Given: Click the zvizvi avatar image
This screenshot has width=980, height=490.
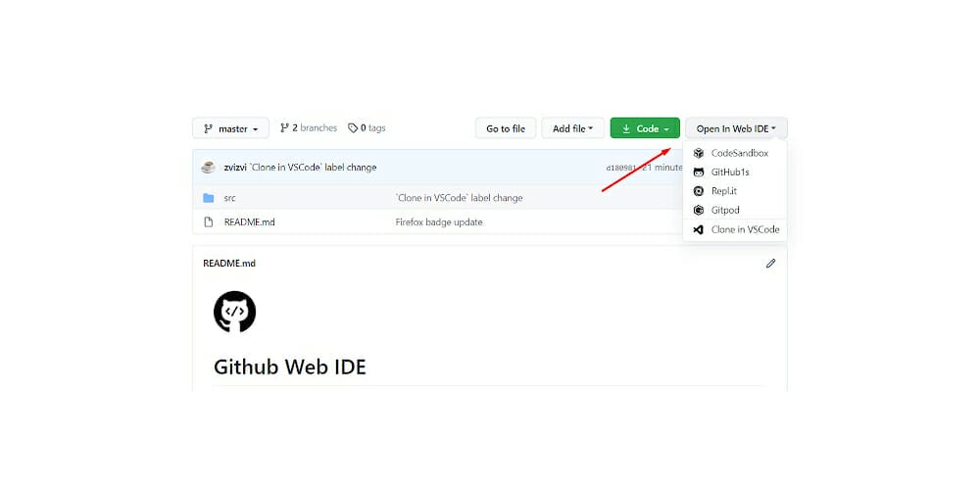Looking at the screenshot, I should [x=208, y=167].
